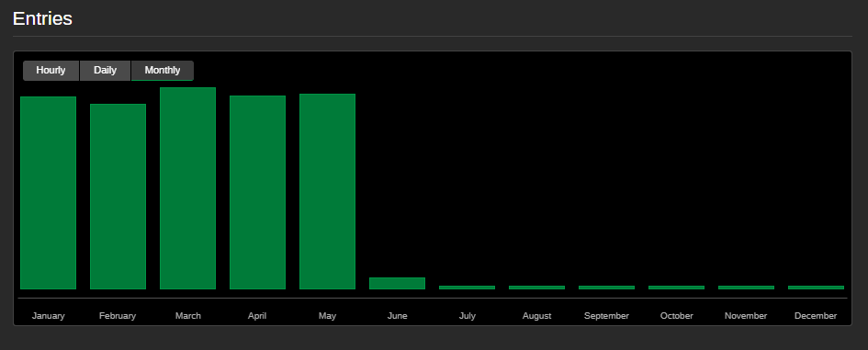Click the May bar in the chart
The width and height of the screenshot is (868, 350).
[x=327, y=192]
